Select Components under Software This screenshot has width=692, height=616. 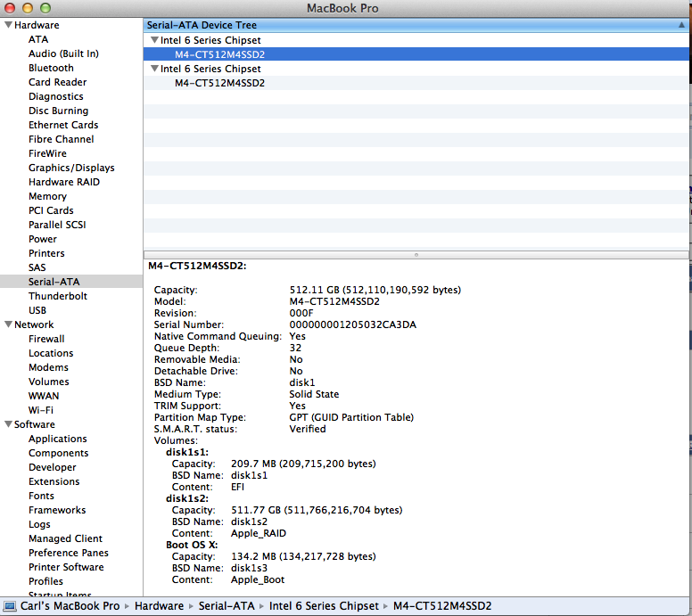58,453
